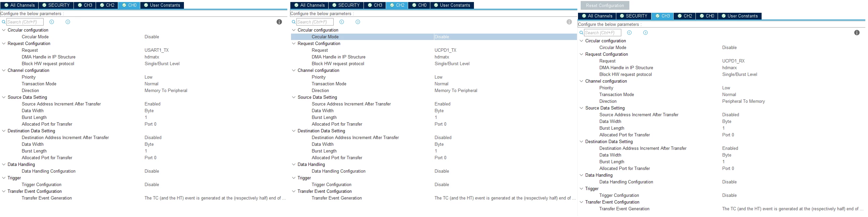Collapse Request Configuration in the USART1_TX panel
This screenshot has height=217, width=868.
[4, 43]
